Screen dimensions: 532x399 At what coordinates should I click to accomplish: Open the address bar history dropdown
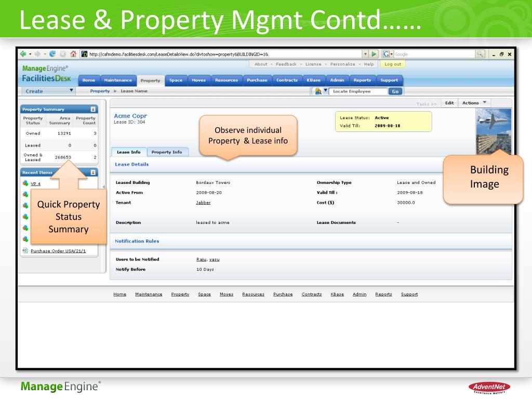pyautogui.click(x=365, y=54)
